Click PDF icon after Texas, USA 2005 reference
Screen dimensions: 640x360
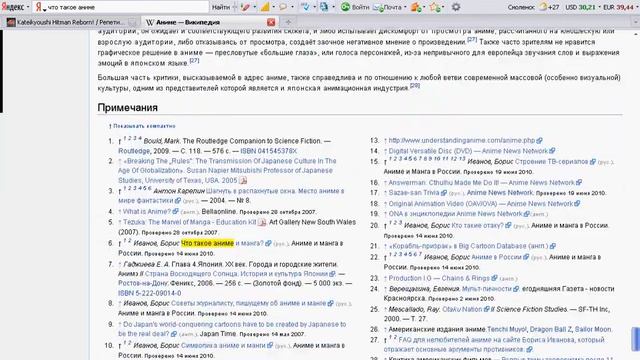243,180
